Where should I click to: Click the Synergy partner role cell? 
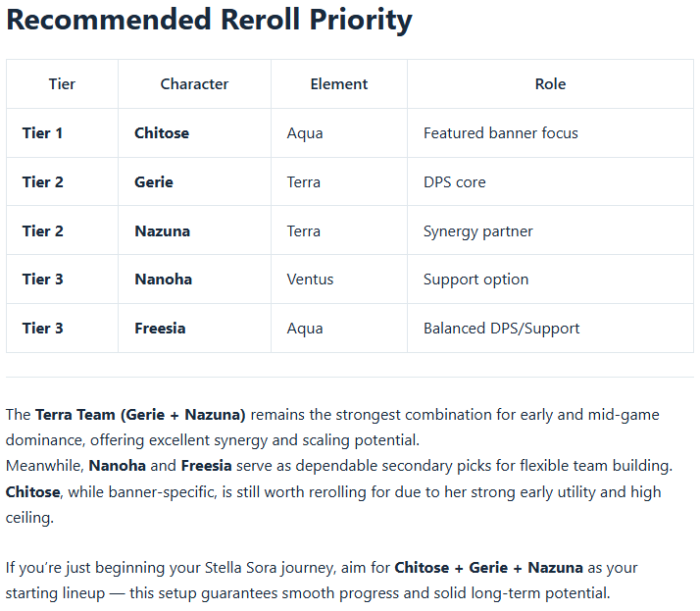pyautogui.click(x=477, y=231)
